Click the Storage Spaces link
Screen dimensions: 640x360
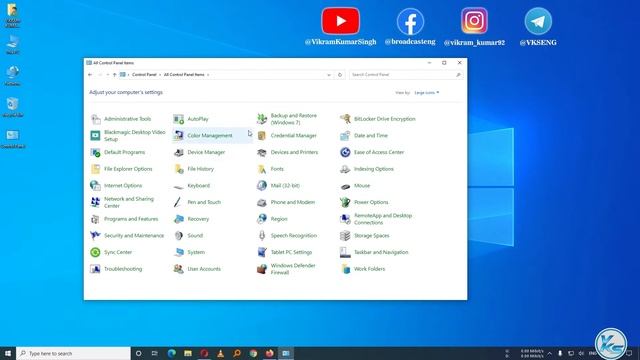(371, 236)
